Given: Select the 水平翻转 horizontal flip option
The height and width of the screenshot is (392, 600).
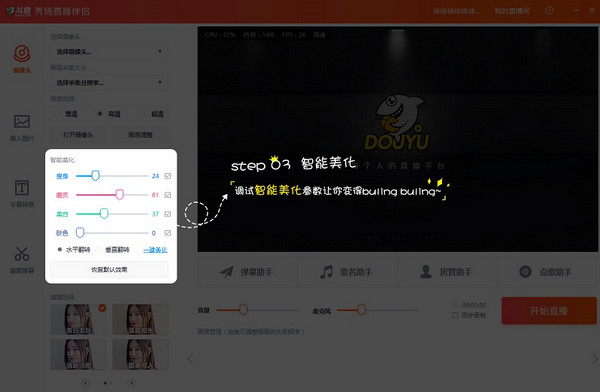Looking at the screenshot, I should (74, 250).
